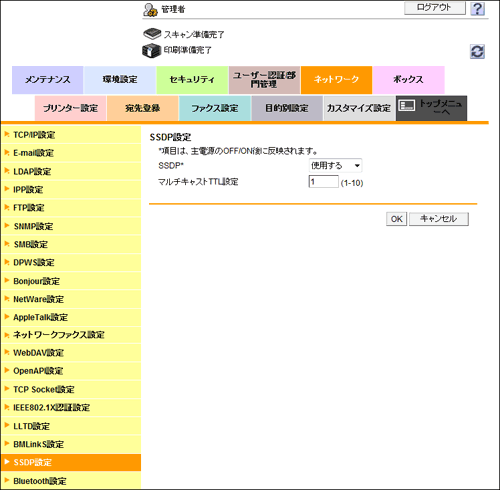Click the arrow icon beside TCP/IP設定
The width and height of the screenshot is (500, 490).
click(7, 134)
